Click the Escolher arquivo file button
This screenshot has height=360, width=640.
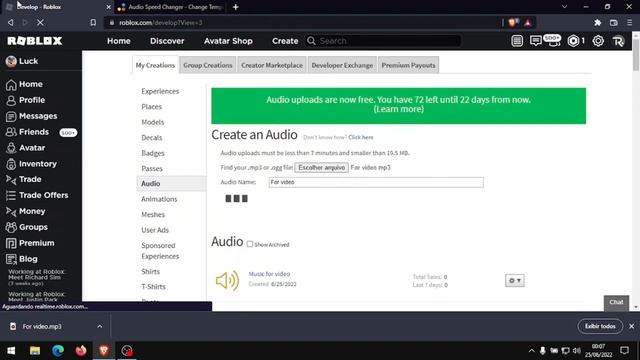322,167
